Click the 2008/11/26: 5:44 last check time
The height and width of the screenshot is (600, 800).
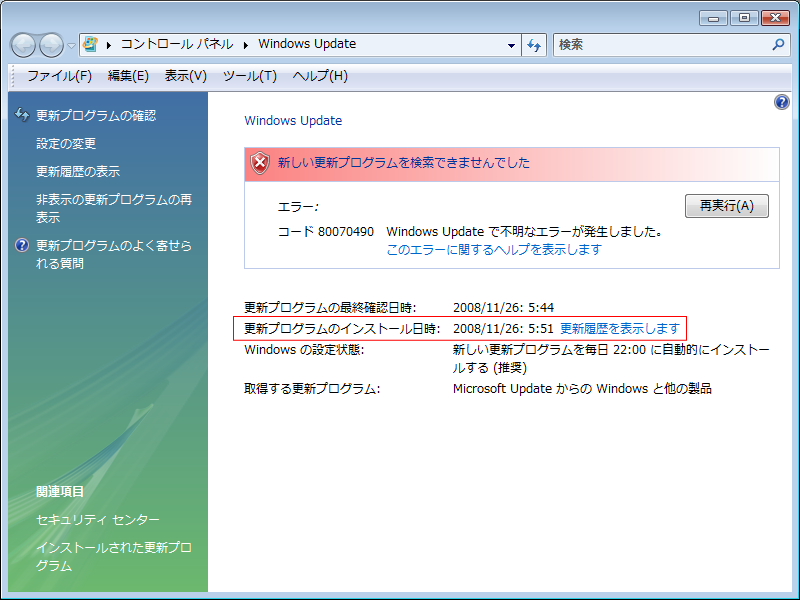[503, 308]
